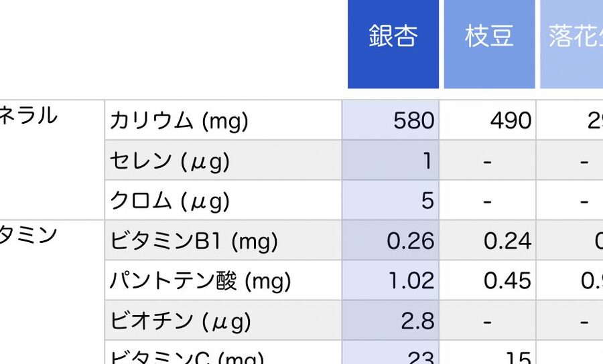Click the 1.02 パントテン酸 value
Viewport: 603px width, 364px height.
[x=411, y=281]
